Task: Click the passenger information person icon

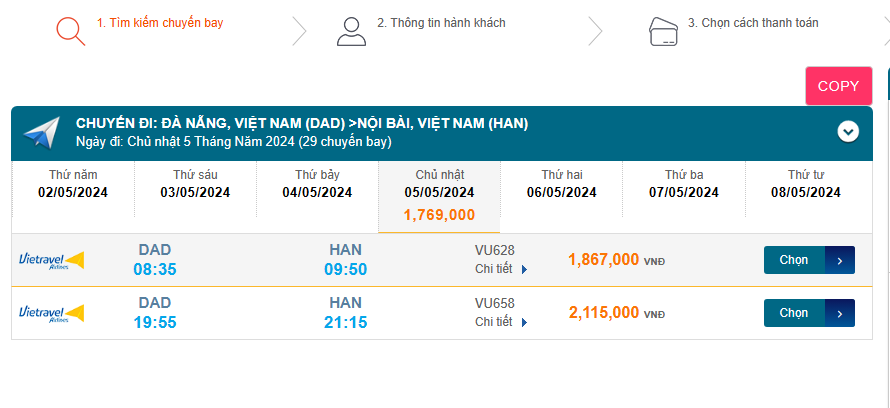Action: [351, 30]
